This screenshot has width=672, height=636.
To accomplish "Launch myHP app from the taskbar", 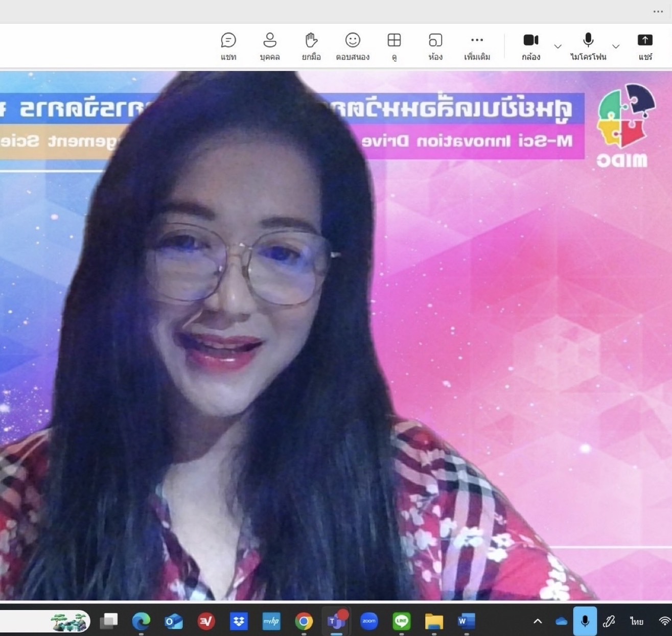I will [271, 621].
